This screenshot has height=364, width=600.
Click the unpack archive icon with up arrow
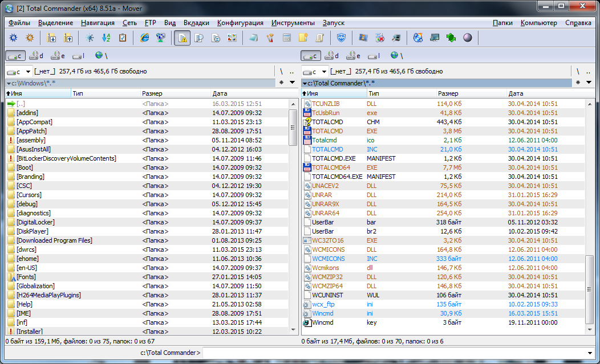(x=68, y=38)
